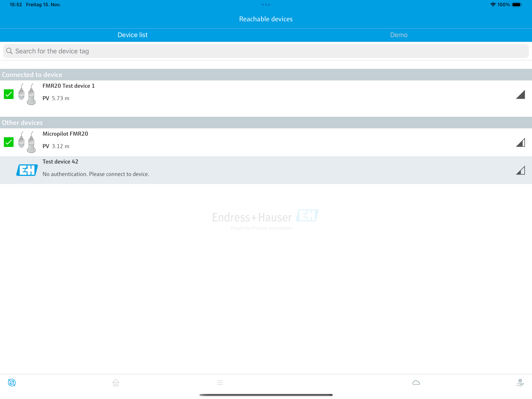The height and width of the screenshot is (399, 532).
Task: Tap the three dots at screen top
Action: [x=266, y=5]
